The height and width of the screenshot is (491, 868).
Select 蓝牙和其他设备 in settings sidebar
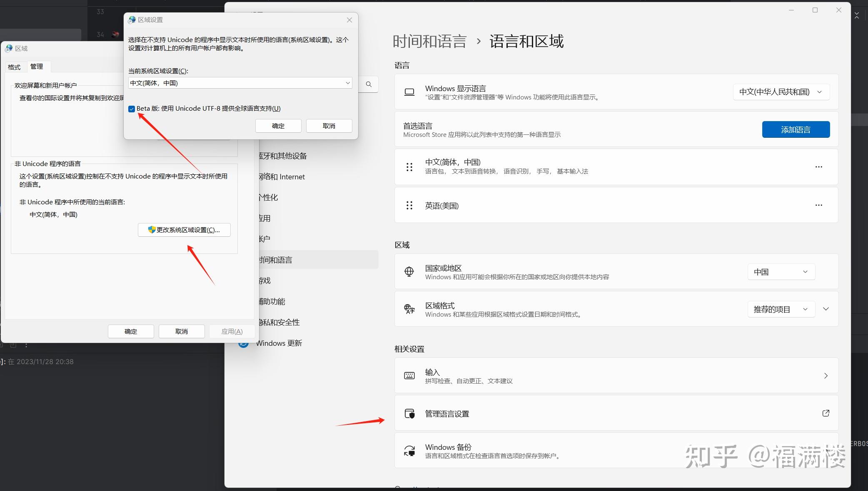point(282,156)
